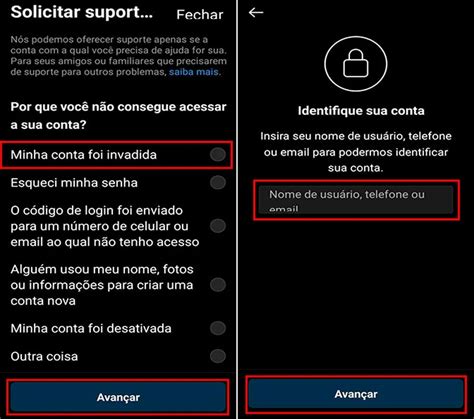The image size is (474, 419).
Task: Tap the back arrow icon
Action: coord(256,13)
